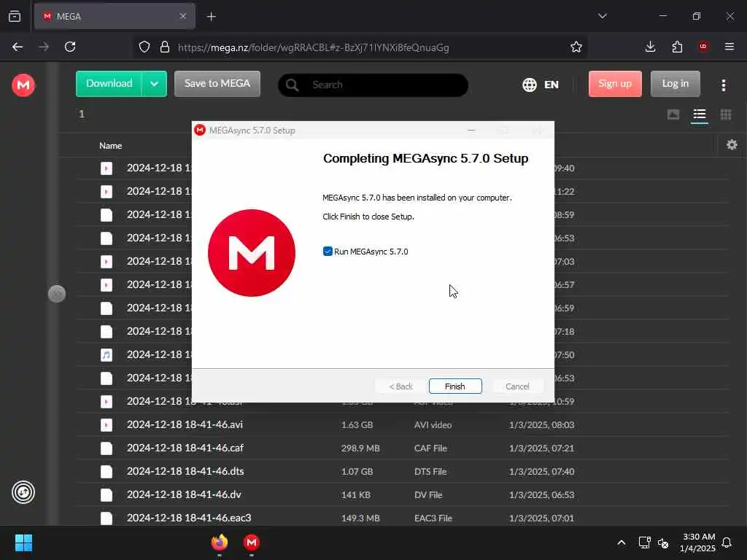Image resolution: width=747 pixels, height=560 pixels.
Task: Close the MEGA browser tab
Action: click(x=183, y=16)
